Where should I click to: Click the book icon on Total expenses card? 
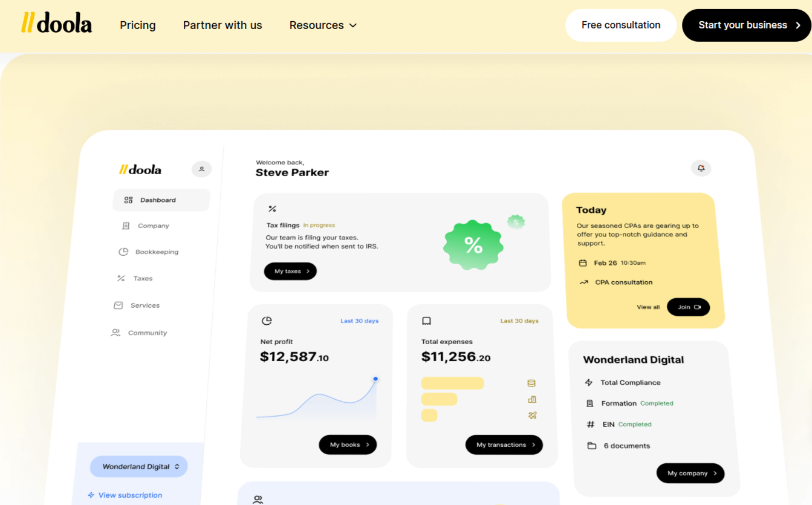pos(426,321)
